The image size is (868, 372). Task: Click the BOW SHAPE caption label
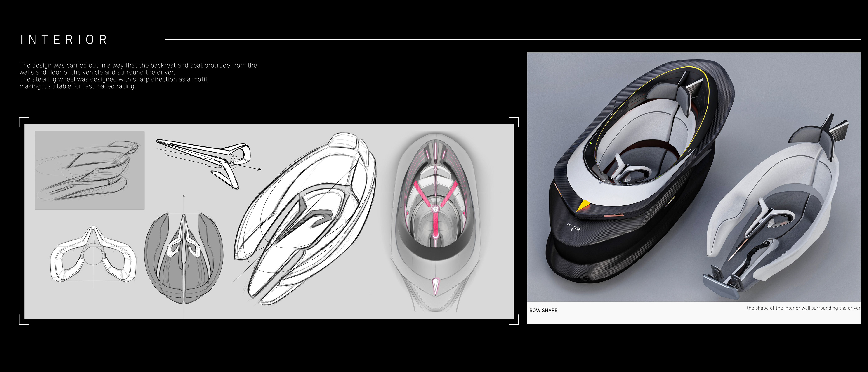tap(543, 310)
